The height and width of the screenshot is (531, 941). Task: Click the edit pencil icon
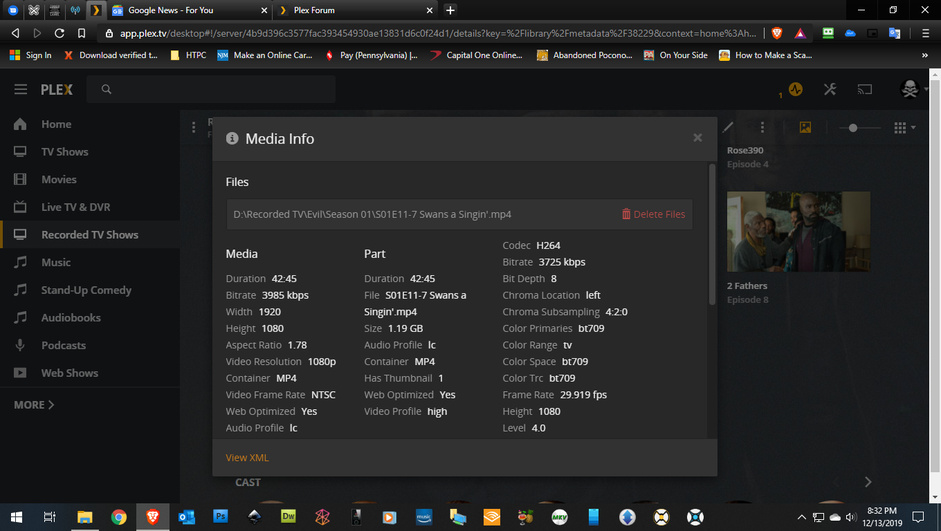[728, 127]
